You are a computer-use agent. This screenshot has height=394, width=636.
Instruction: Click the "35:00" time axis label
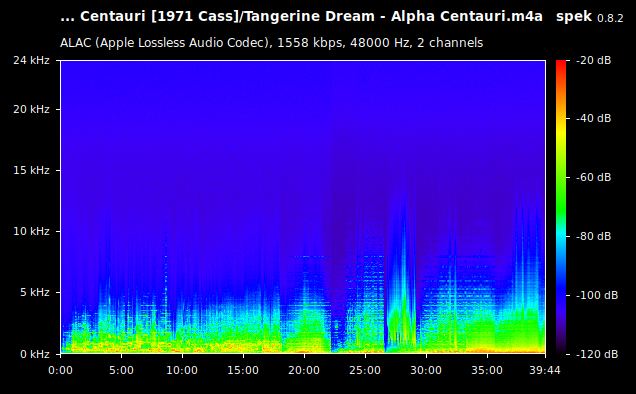pyautogui.click(x=487, y=370)
